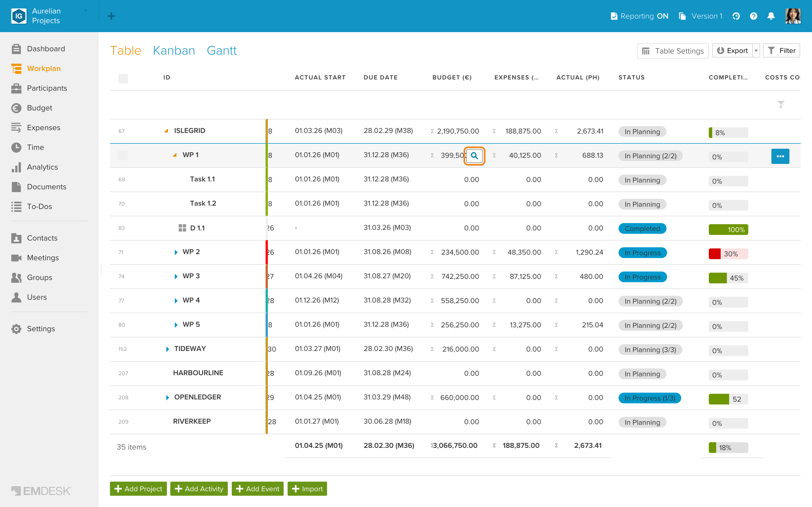
Task: Open the notifications bell icon
Action: click(x=771, y=16)
